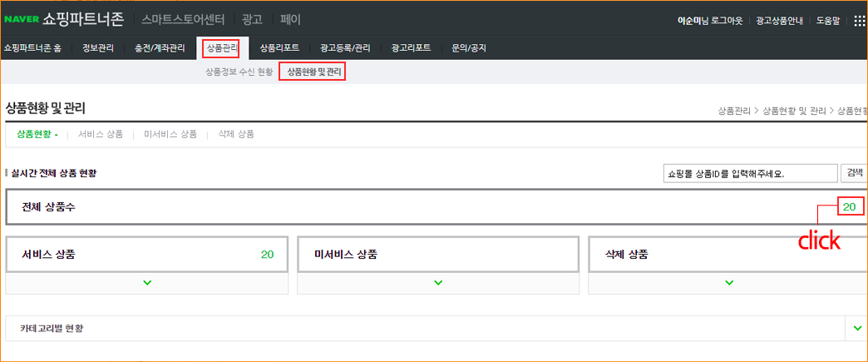This screenshot has height=362, width=868.
Task: Open the 광고리포트 menu
Action: pos(411,48)
